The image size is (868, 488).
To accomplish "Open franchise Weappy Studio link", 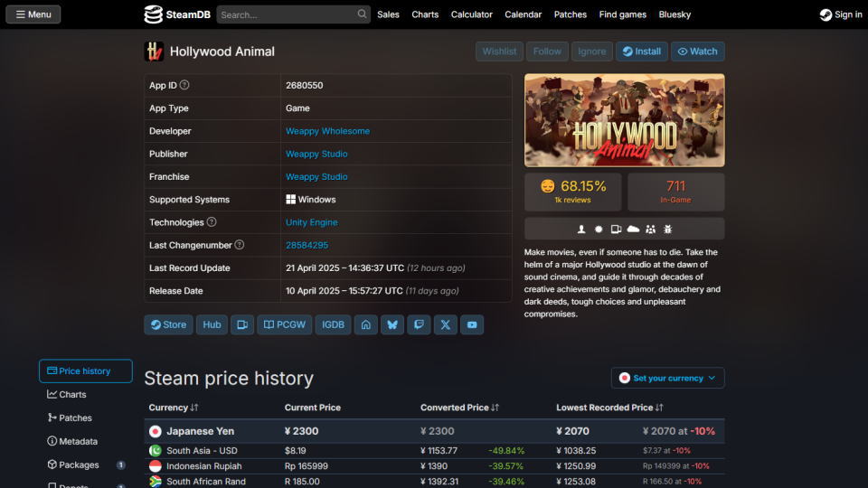I will point(316,176).
